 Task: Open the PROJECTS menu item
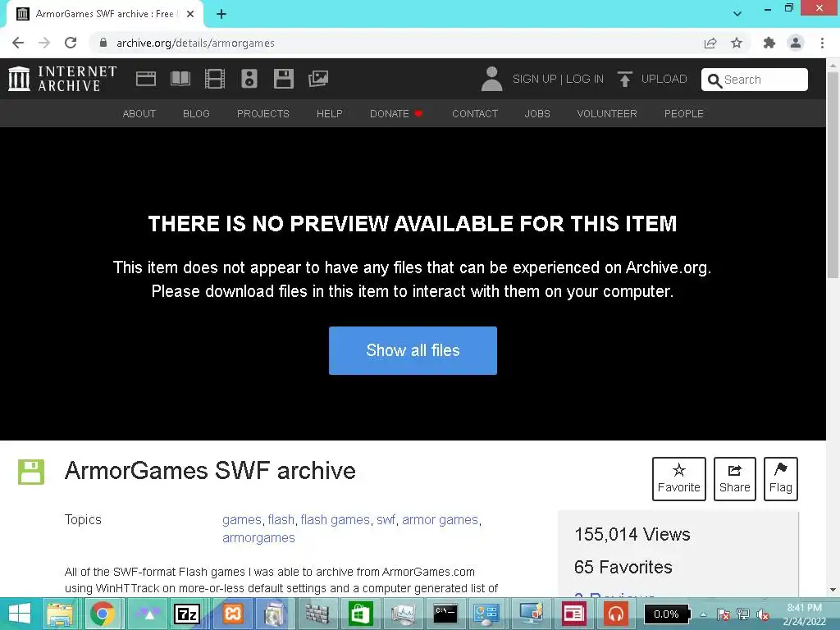(x=263, y=113)
